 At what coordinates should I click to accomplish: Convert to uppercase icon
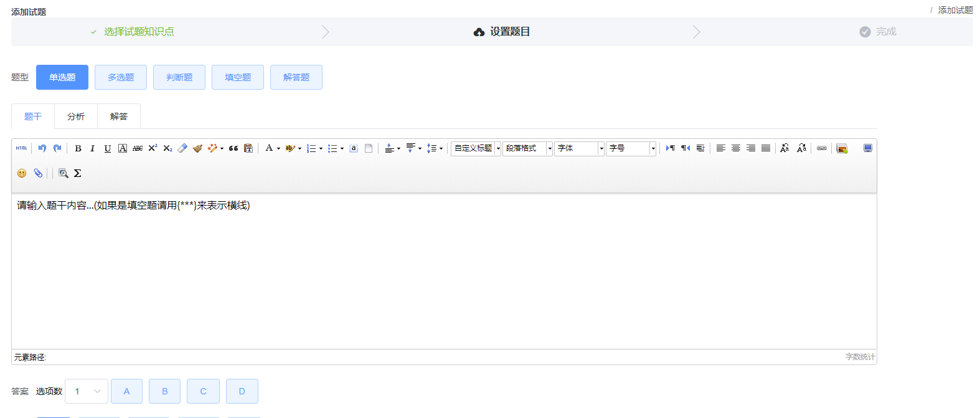784,148
